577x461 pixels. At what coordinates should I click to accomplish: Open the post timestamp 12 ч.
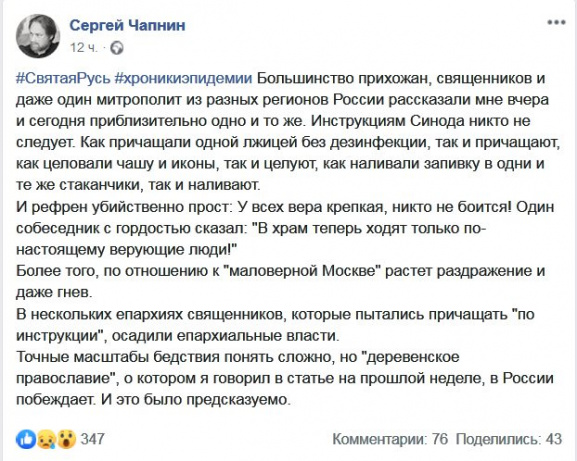click(84, 48)
